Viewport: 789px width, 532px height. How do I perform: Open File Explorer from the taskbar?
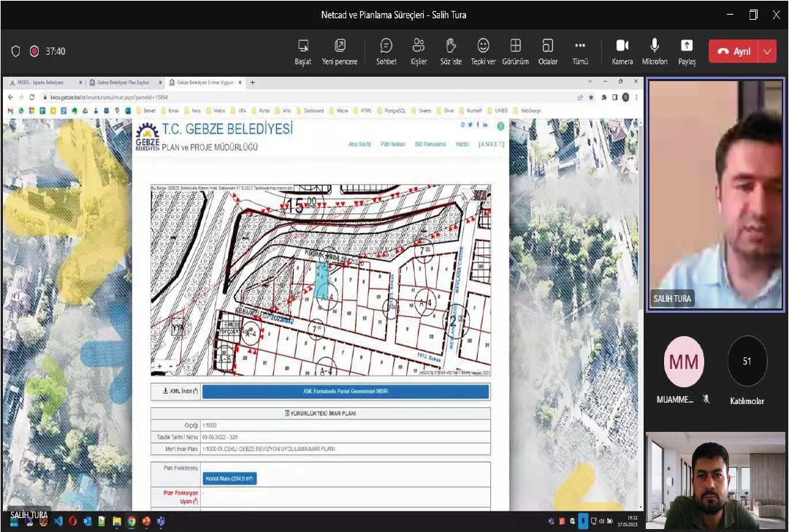point(117,522)
